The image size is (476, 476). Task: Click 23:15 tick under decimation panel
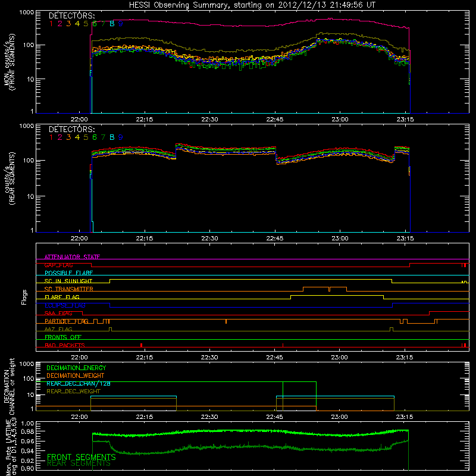click(405, 417)
